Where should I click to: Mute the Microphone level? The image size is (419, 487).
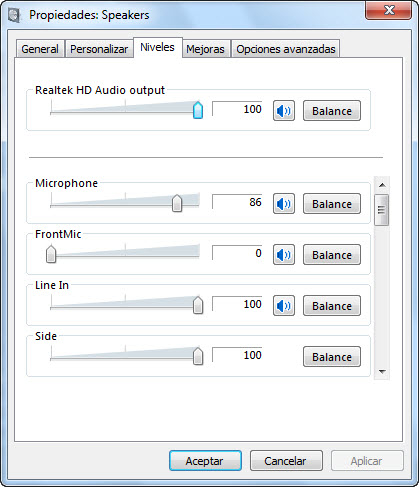click(x=284, y=204)
